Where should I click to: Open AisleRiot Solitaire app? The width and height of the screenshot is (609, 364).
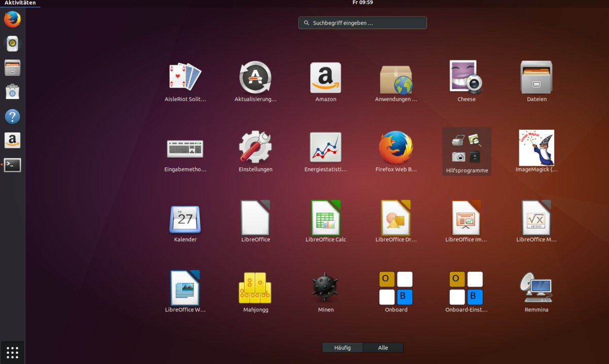pos(185,81)
